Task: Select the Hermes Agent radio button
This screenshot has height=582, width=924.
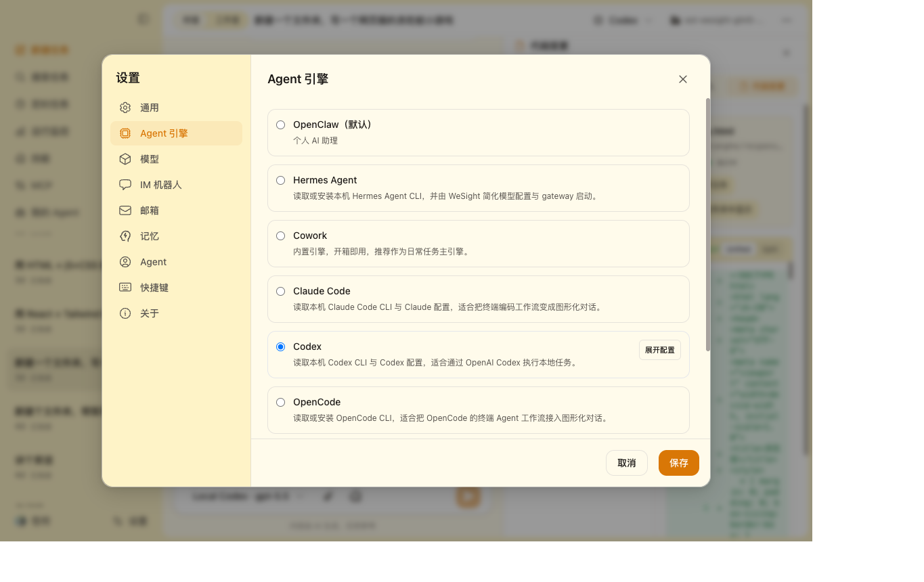Action: pos(280,180)
